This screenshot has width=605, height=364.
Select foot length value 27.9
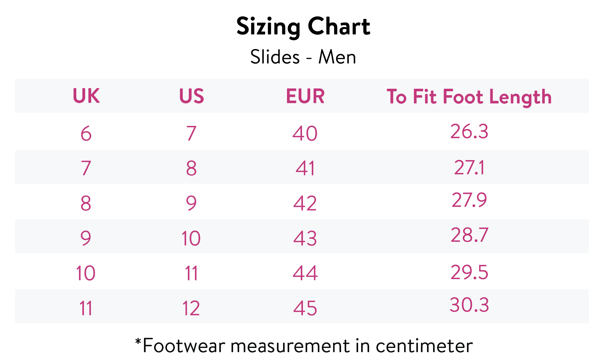(469, 200)
